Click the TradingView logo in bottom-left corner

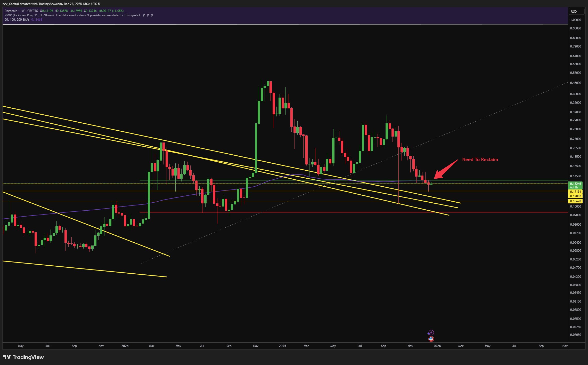pyautogui.click(x=23, y=357)
